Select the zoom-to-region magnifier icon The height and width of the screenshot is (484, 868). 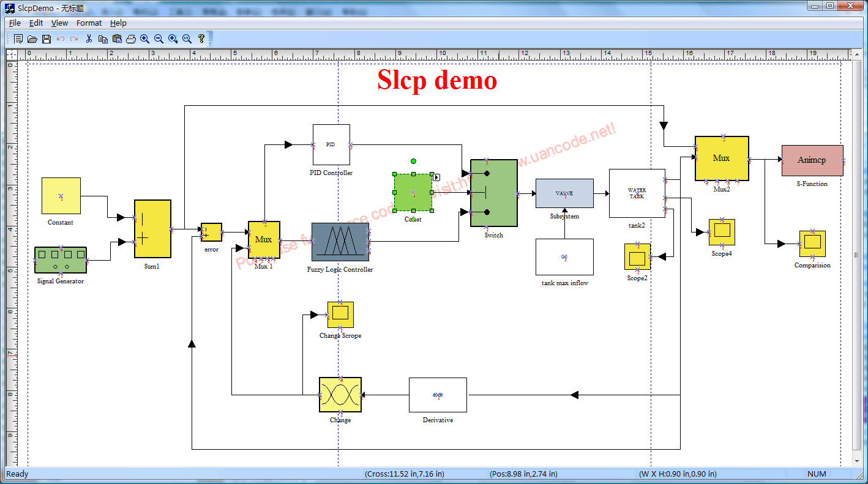[173, 39]
